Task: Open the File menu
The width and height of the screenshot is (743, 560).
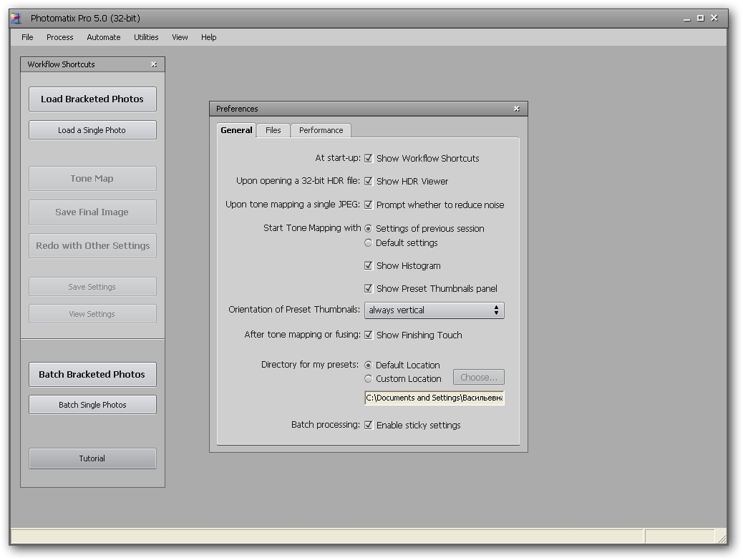Action: coord(27,37)
